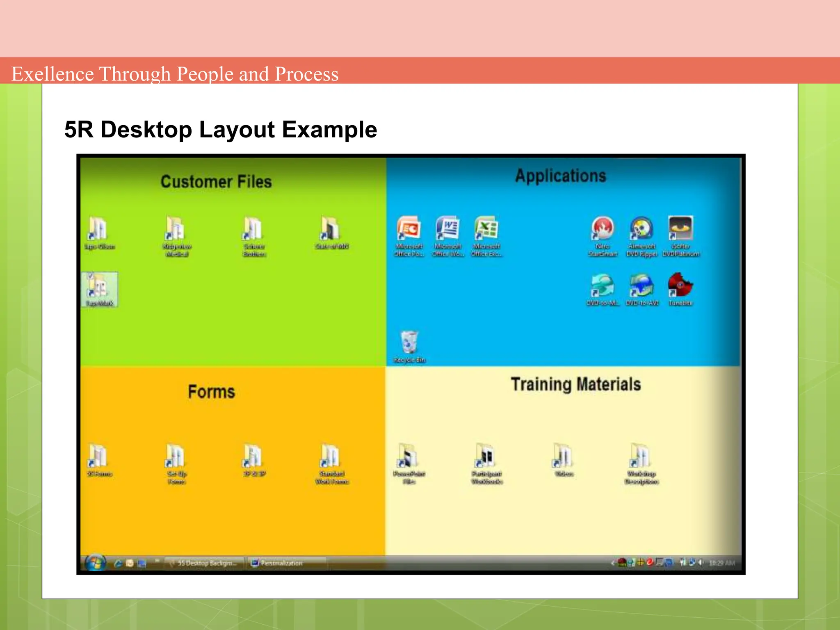This screenshot has height=630, width=840.
Task: Open the Workshop Descriptions folder
Action: coord(641,456)
